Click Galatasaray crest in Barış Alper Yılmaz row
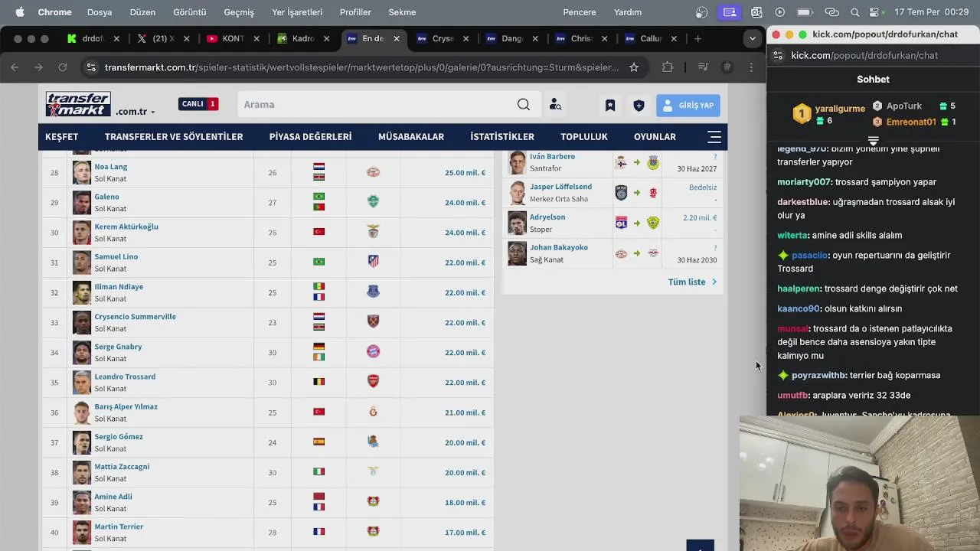 click(373, 412)
